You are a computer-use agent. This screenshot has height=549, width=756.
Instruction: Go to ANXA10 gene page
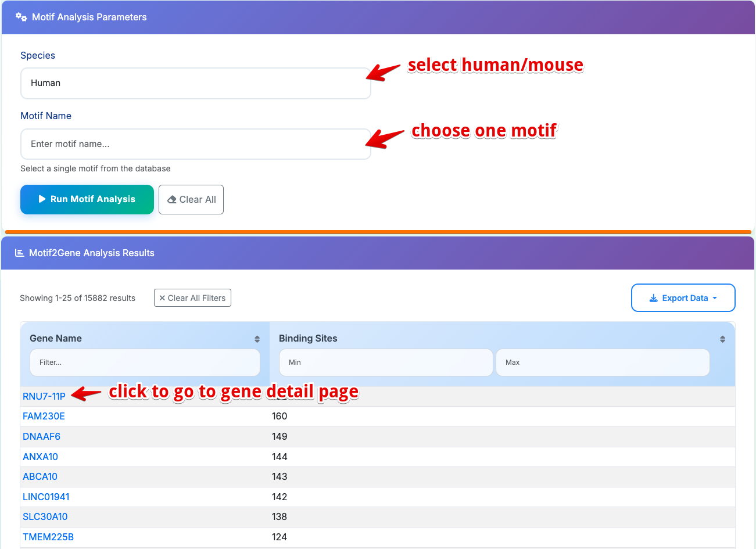(x=40, y=457)
